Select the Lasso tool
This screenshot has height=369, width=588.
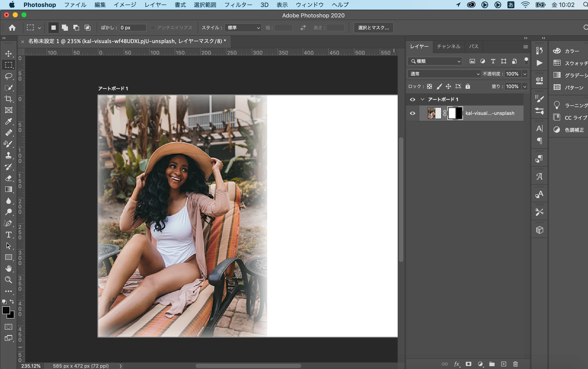pyautogui.click(x=8, y=76)
